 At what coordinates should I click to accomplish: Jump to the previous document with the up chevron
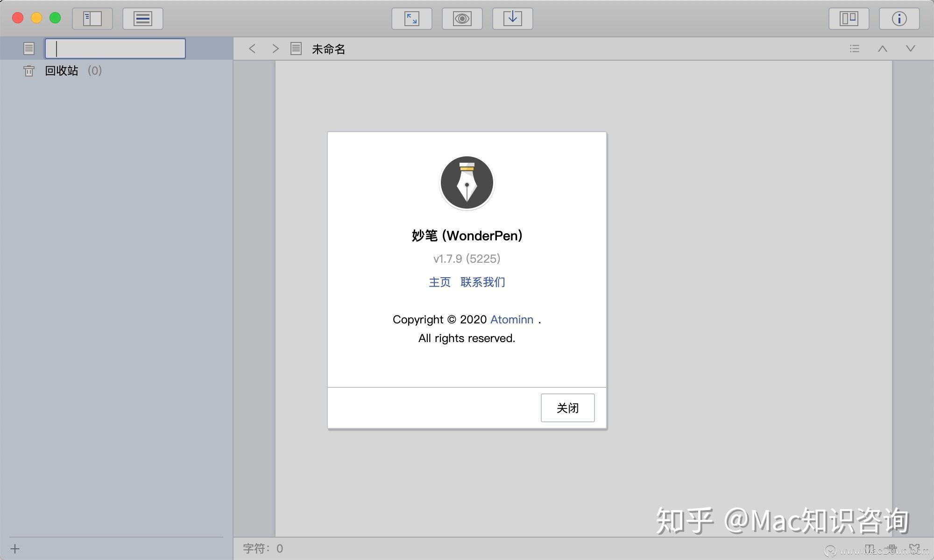(x=883, y=49)
